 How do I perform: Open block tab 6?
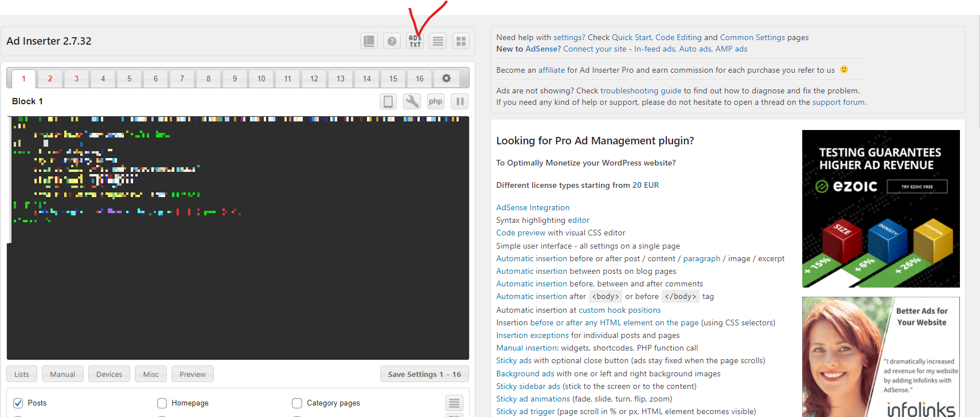coord(155,78)
